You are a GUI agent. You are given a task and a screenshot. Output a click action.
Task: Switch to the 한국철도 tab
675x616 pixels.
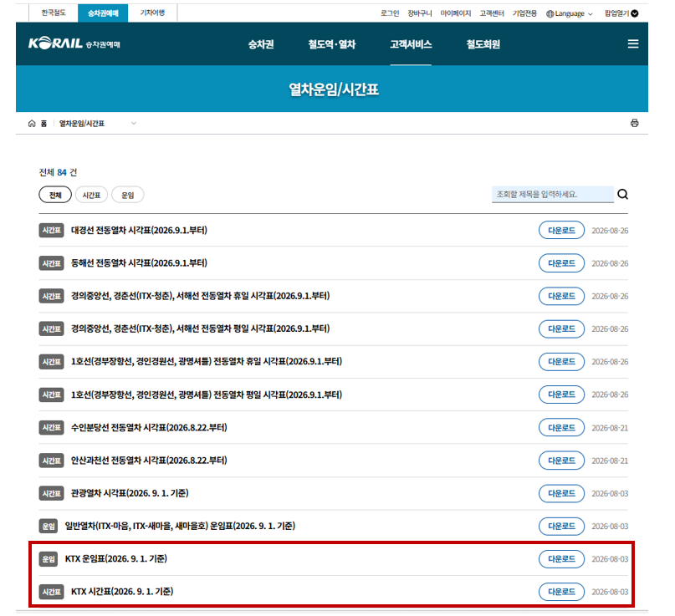54,13
